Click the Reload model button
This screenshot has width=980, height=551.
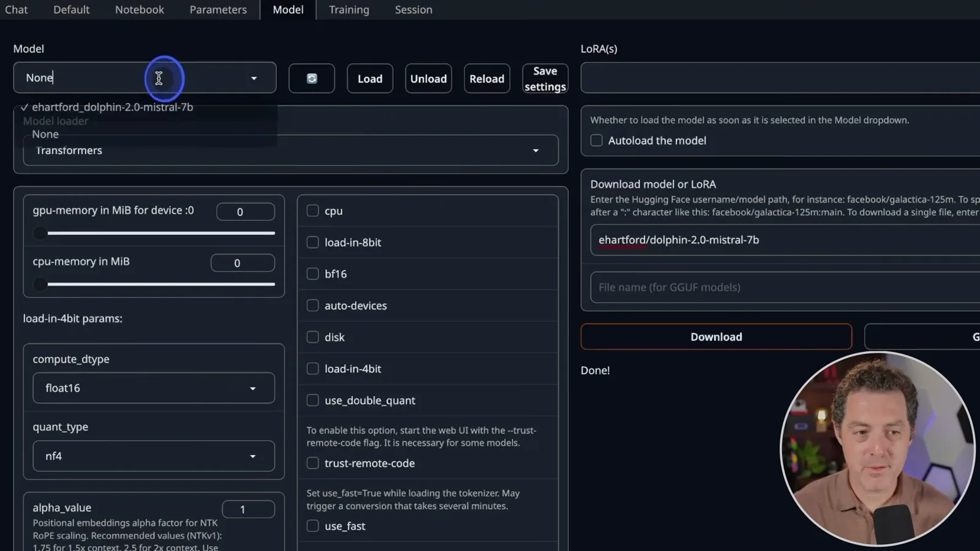[x=487, y=78]
